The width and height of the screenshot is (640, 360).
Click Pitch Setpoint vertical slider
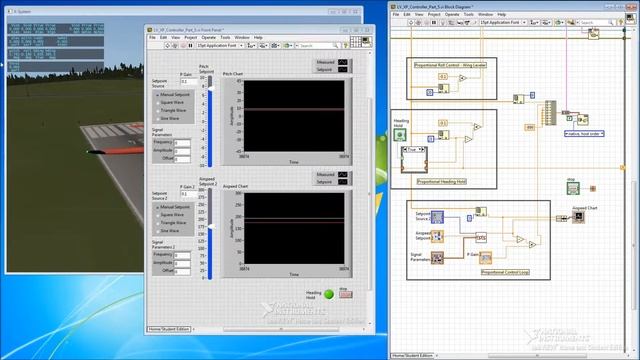(210, 122)
